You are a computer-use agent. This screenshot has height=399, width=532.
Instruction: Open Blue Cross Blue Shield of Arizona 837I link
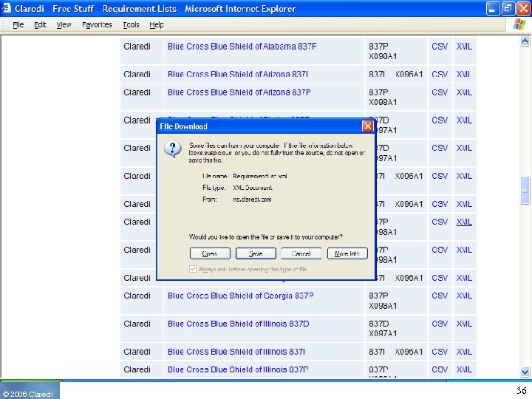pyautogui.click(x=237, y=74)
